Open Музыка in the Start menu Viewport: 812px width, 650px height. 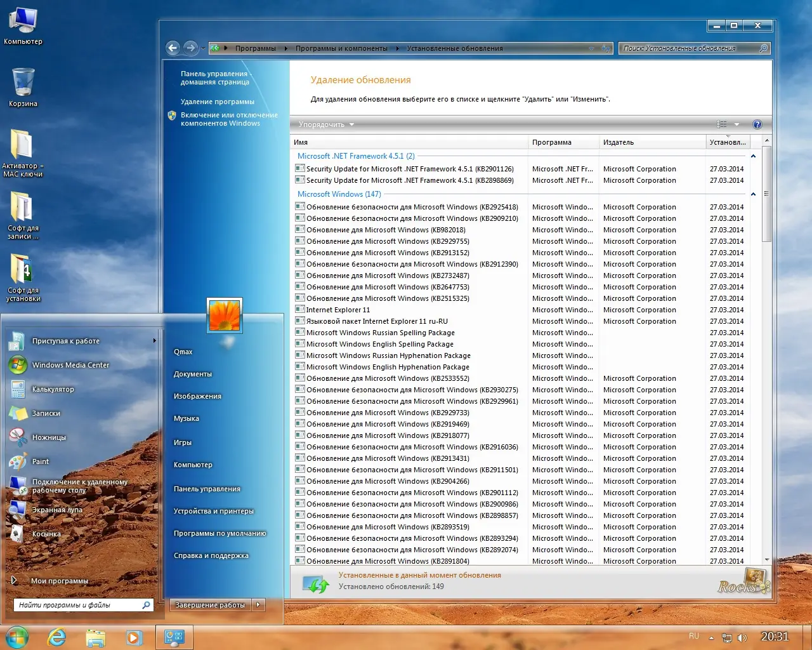click(187, 418)
